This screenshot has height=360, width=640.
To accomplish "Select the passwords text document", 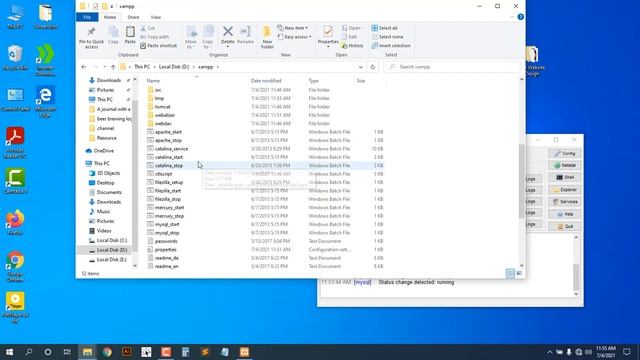I will click(166, 241).
